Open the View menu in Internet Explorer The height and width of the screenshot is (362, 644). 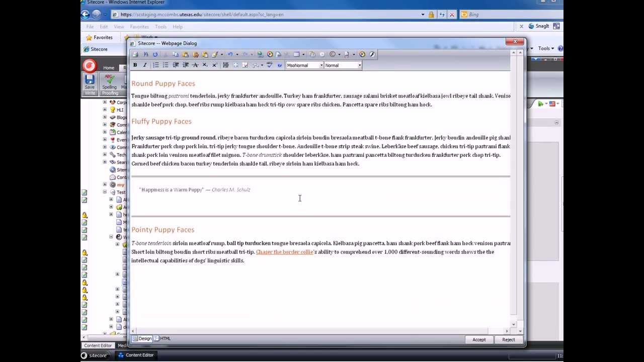(x=119, y=27)
